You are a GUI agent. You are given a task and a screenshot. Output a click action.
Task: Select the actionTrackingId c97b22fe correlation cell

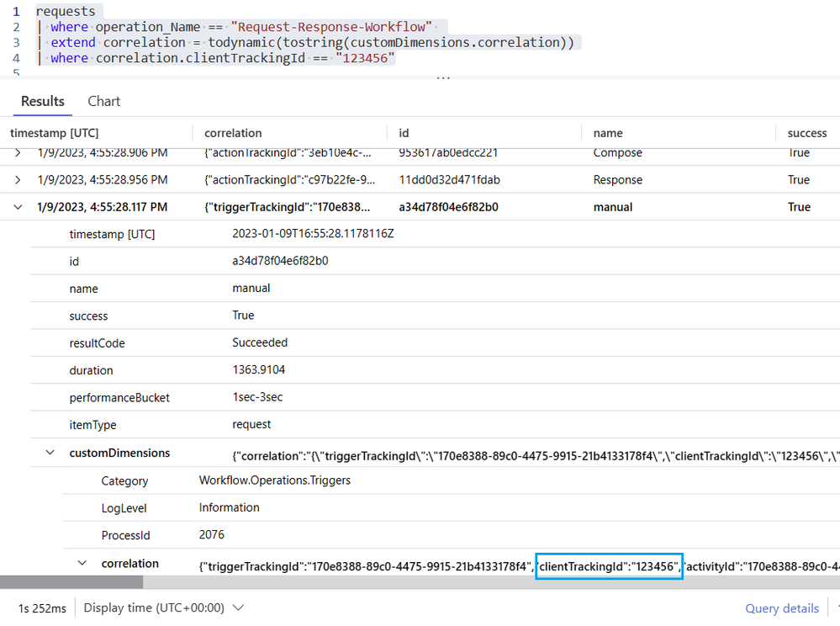click(289, 179)
